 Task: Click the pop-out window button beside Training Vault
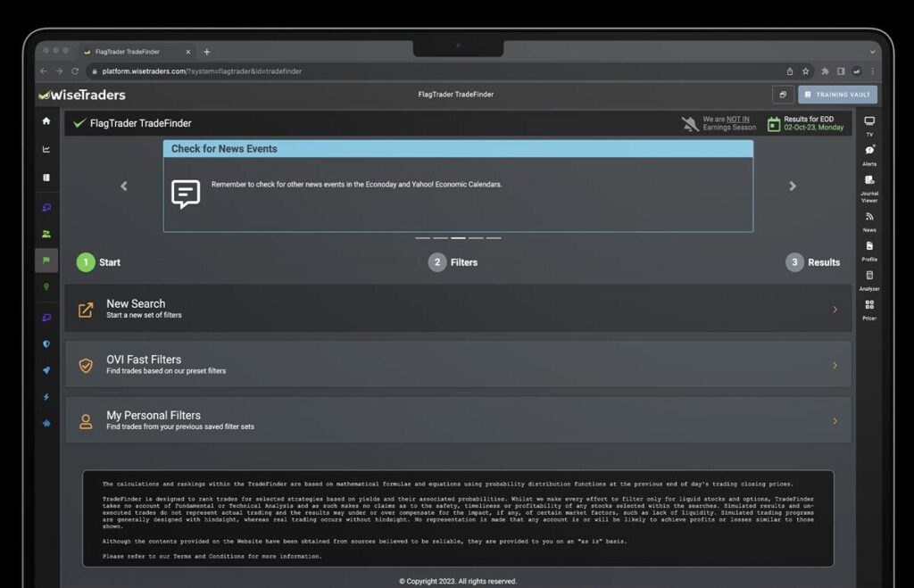coord(783,95)
